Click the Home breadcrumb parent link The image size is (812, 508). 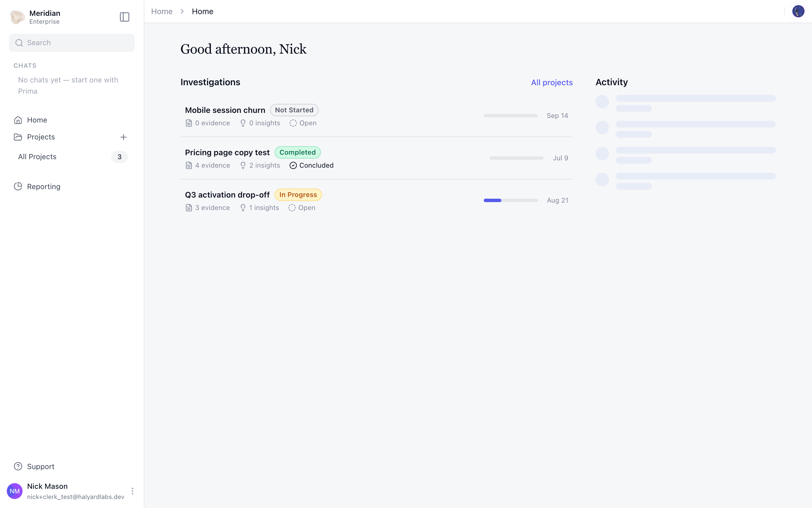tap(162, 11)
